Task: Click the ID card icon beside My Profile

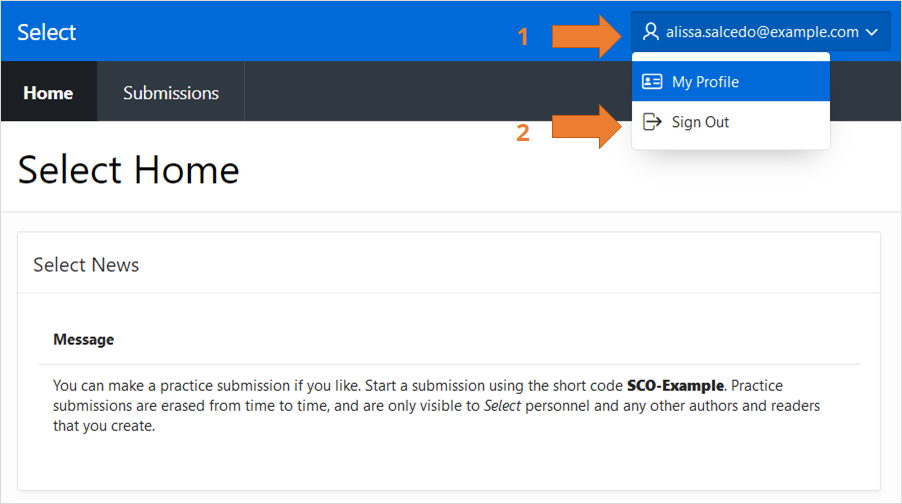Action: (x=652, y=82)
